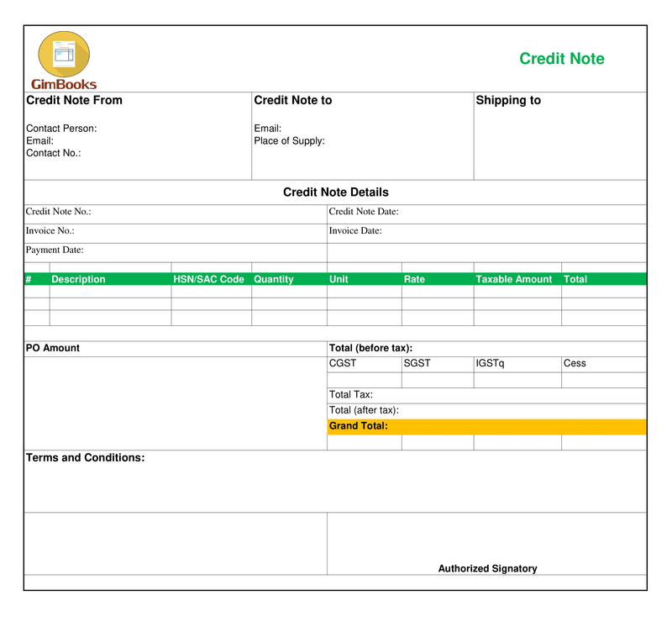
Task: Select the Credit Note From section header
Action: coord(75,100)
